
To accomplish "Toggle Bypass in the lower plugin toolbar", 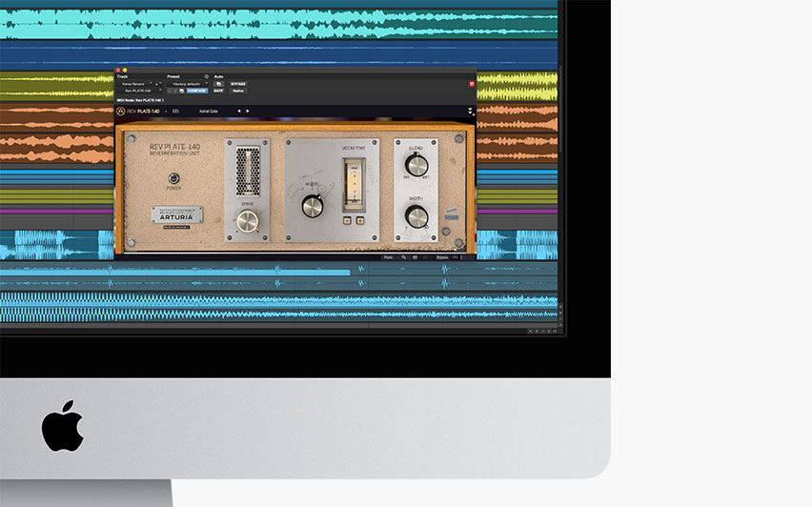I will click(x=441, y=257).
